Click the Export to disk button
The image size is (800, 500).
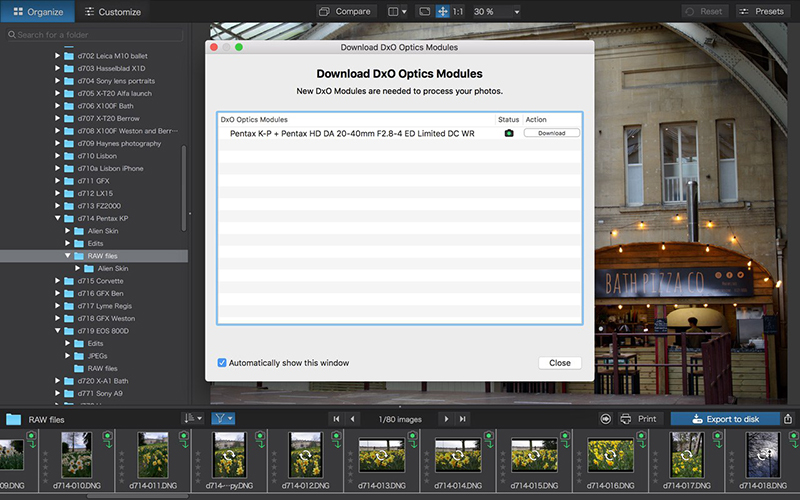point(724,419)
